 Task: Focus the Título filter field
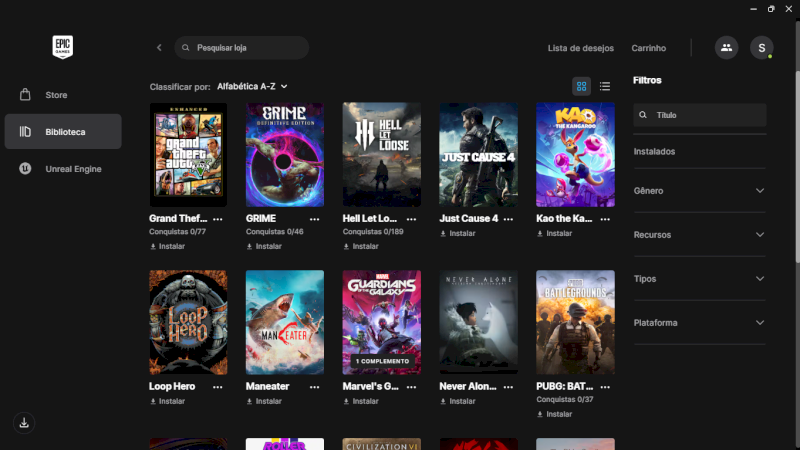(x=699, y=115)
